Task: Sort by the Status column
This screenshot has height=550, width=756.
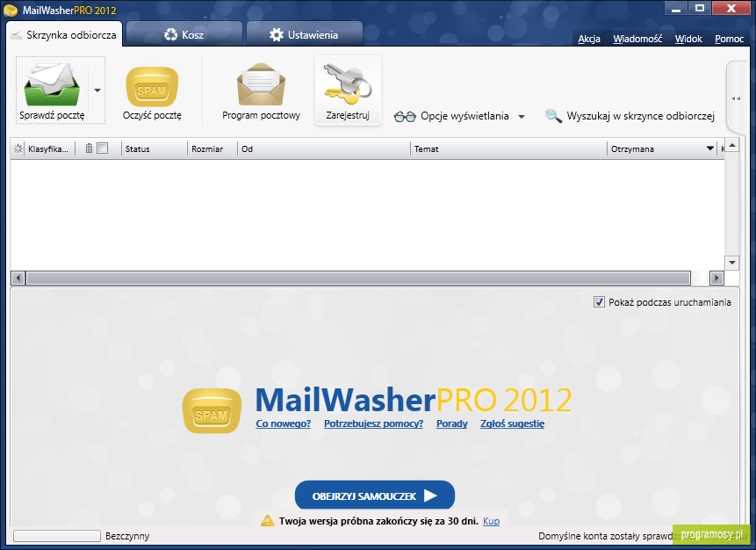Action: point(154,149)
